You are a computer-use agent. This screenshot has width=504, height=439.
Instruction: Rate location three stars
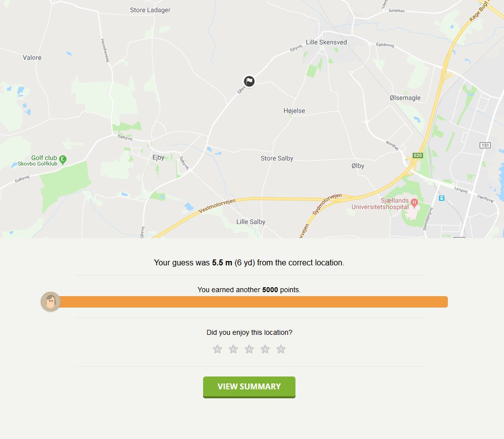249,349
